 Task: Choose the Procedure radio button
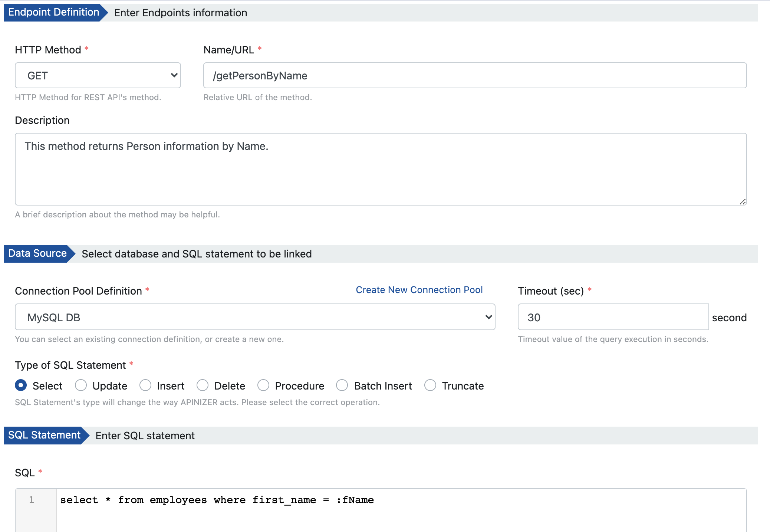click(x=263, y=385)
